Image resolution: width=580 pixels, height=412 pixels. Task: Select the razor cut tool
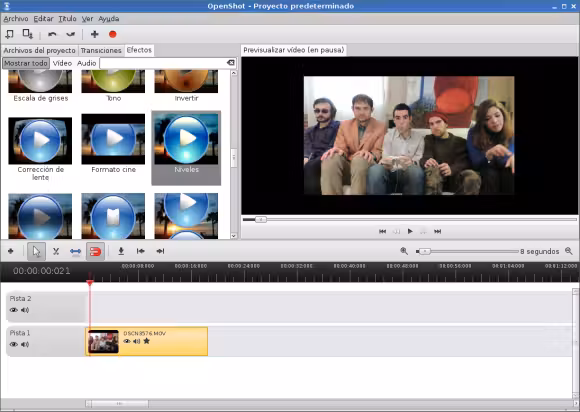click(56, 251)
